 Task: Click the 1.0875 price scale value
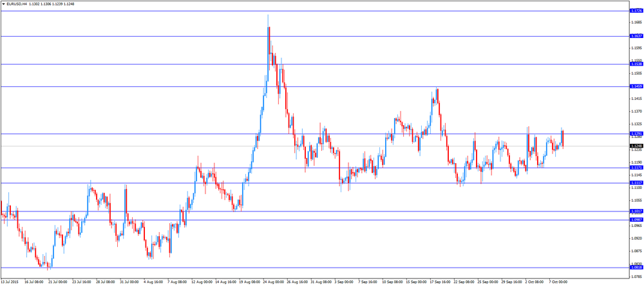coord(636,251)
